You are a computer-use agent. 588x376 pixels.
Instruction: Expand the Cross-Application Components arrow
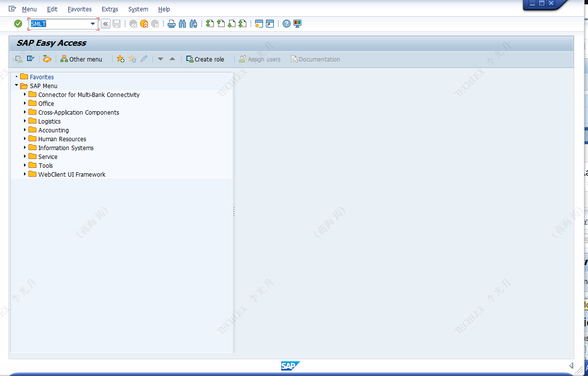point(25,112)
